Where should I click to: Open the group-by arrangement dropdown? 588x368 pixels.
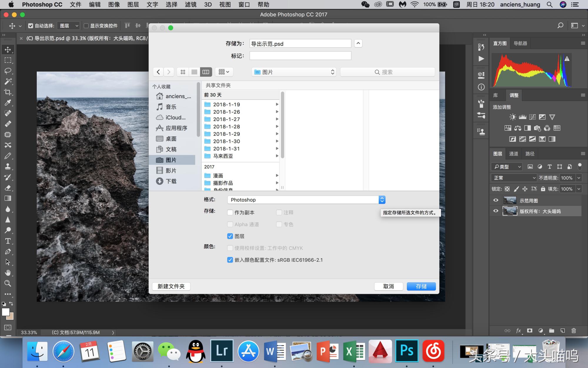click(224, 72)
